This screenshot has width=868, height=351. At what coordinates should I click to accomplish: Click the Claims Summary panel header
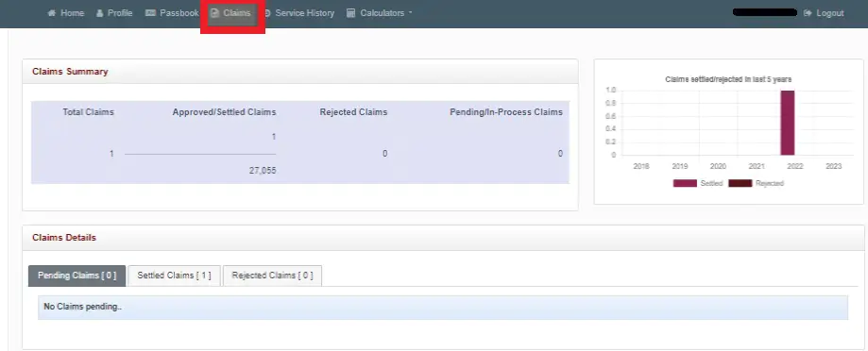[x=300, y=72]
